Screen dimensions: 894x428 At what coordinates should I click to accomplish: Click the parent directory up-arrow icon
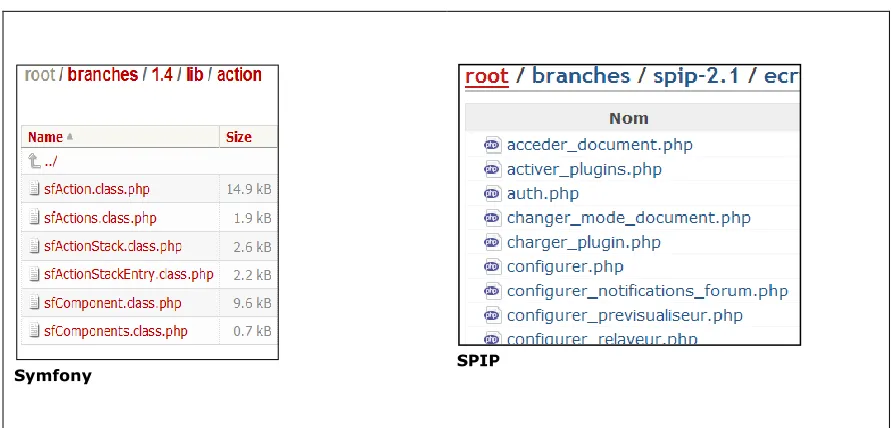(x=34, y=161)
